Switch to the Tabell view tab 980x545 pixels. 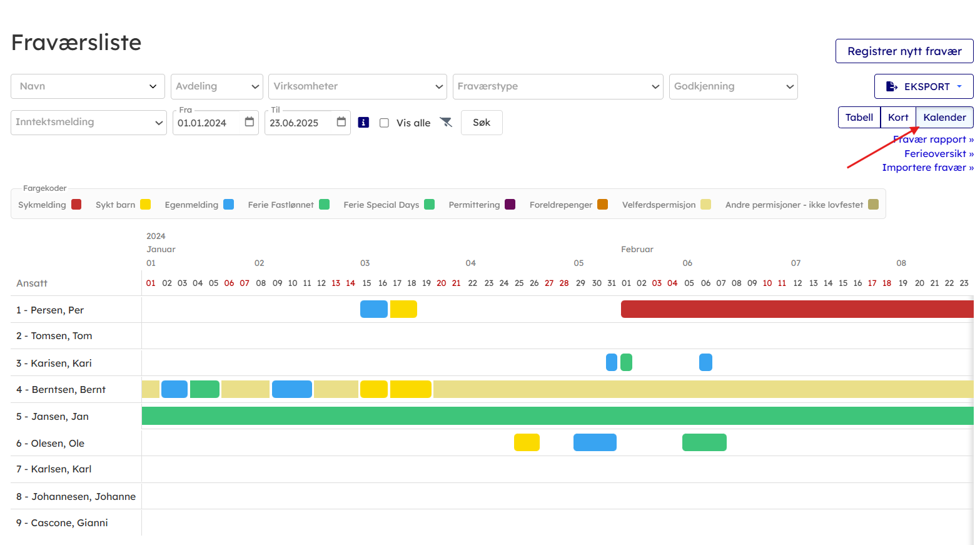pos(859,118)
